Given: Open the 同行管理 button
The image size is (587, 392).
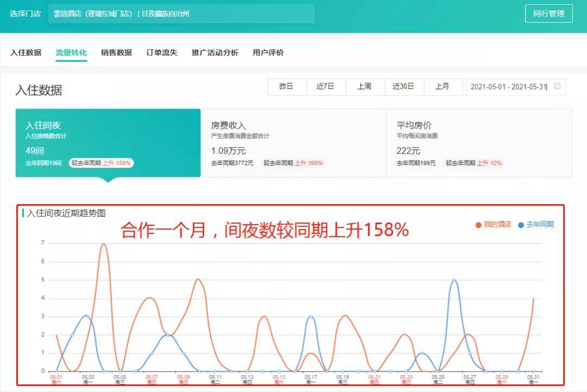Looking at the screenshot, I should pos(549,14).
